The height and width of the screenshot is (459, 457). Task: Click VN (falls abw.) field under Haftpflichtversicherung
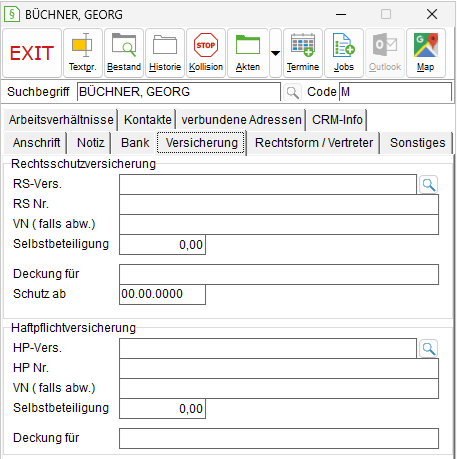(279, 388)
